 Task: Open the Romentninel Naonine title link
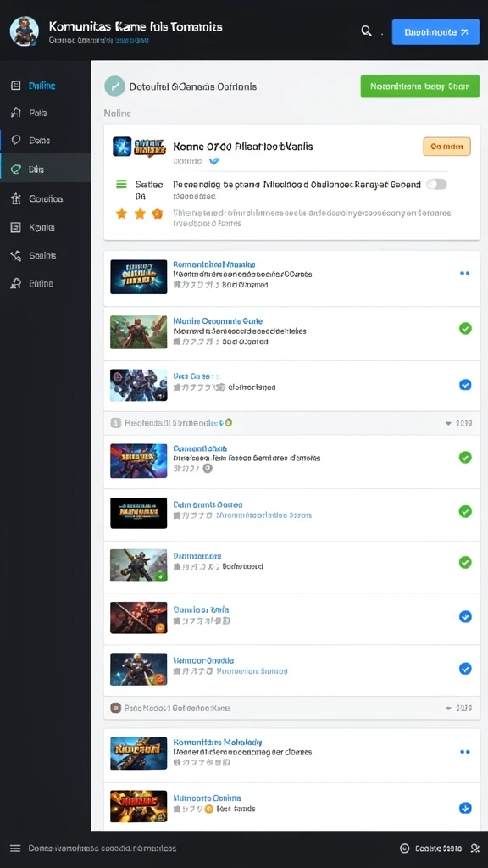coord(214,264)
